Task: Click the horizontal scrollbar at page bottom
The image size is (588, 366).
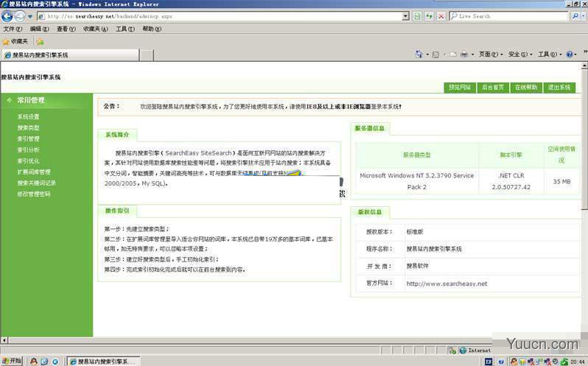Action: tap(248, 340)
